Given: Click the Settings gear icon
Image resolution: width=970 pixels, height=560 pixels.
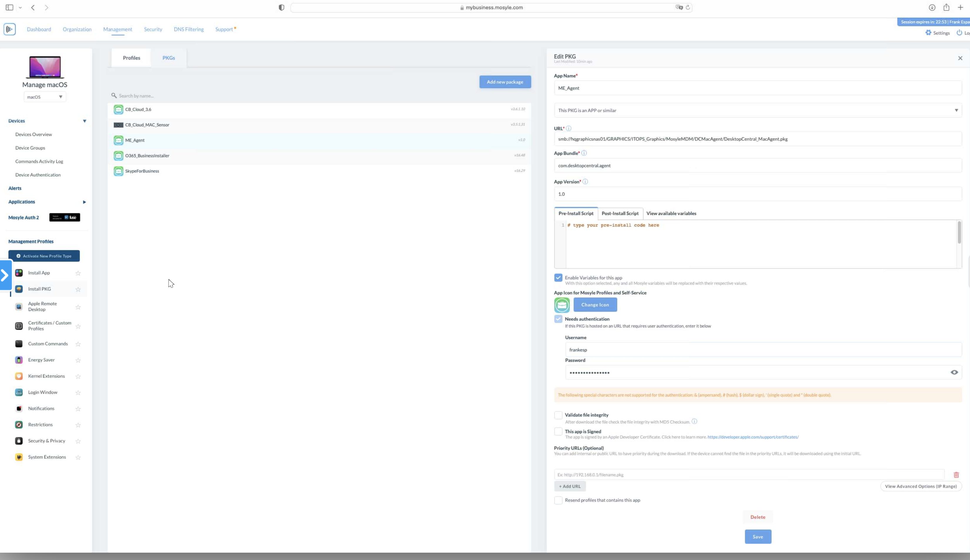Looking at the screenshot, I should pos(929,33).
